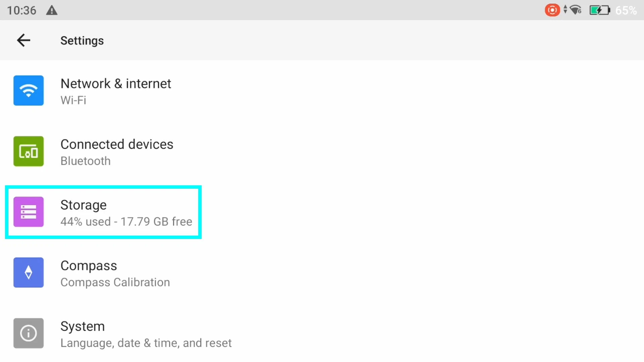The height and width of the screenshot is (362, 644).
Task: Click the blue Compass icon
Action: pyautogui.click(x=29, y=273)
